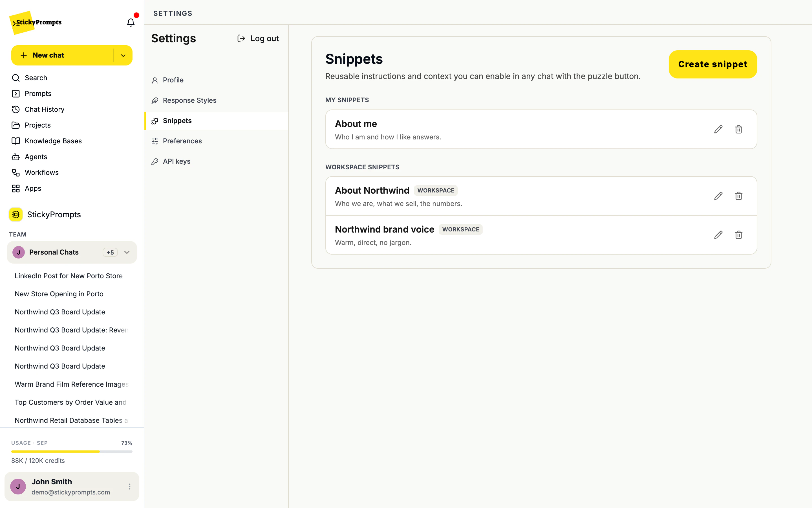Open the Profile settings tab
The height and width of the screenshot is (508, 812).
pyautogui.click(x=217, y=80)
